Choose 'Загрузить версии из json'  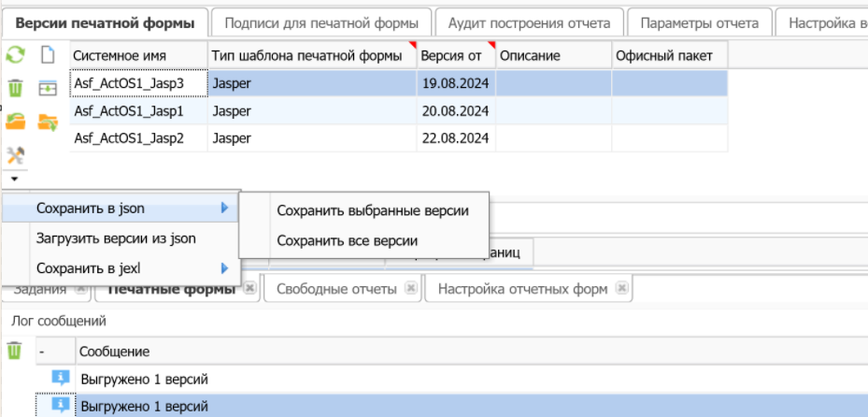(116, 238)
